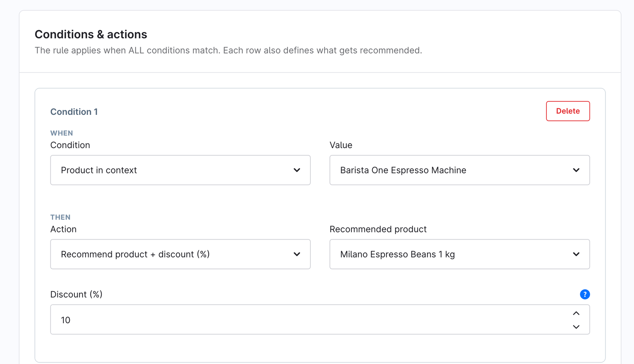Click the rule description starting 'The rule applies'
The width and height of the screenshot is (634, 364).
[228, 50]
